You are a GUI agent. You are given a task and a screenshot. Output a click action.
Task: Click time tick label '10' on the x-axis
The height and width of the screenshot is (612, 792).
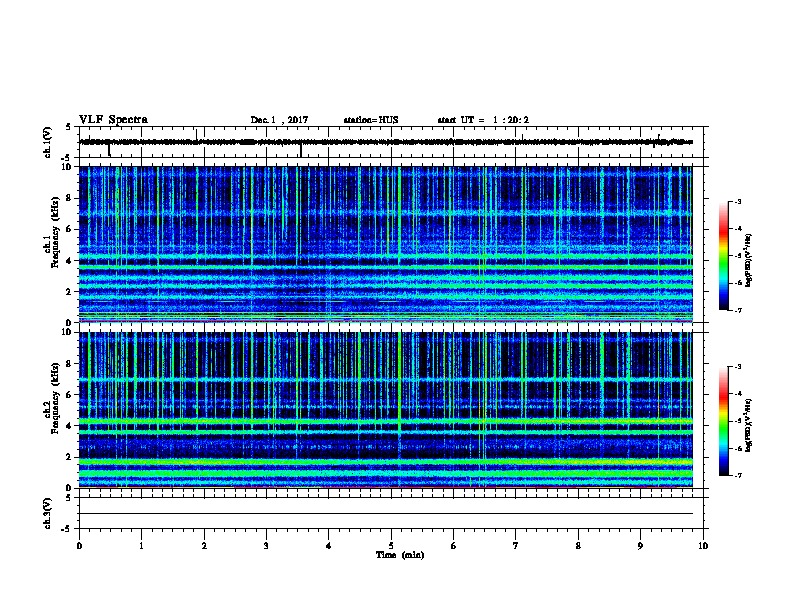703,546
